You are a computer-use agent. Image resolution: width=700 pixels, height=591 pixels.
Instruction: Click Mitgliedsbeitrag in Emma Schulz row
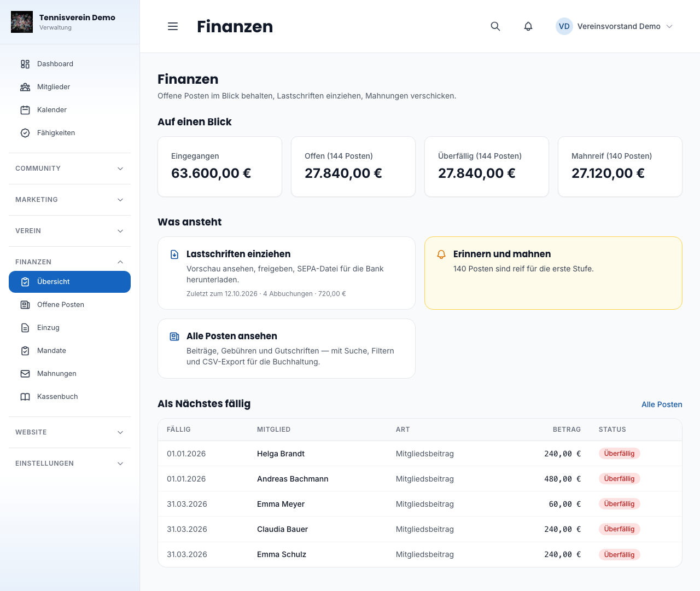point(425,554)
